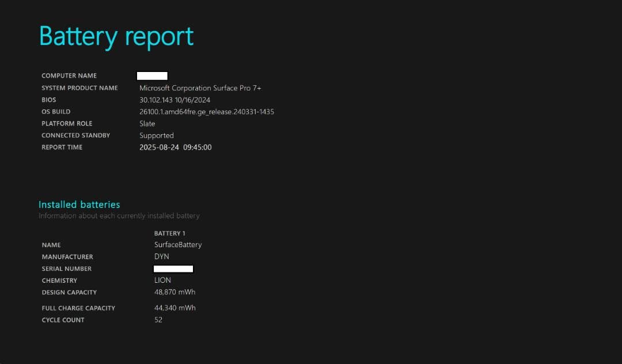
Task: Select the Installed batteries section heading
Action: [x=79, y=204]
